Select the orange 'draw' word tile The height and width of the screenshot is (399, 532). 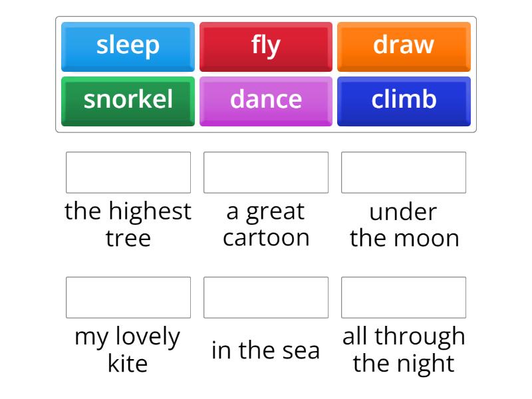coord(404,45)
